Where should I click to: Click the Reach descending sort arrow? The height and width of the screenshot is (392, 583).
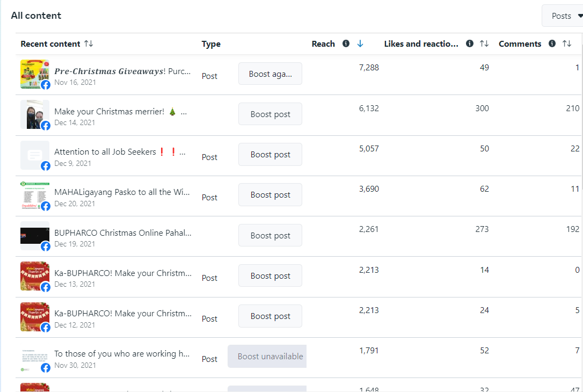(360, 44)
